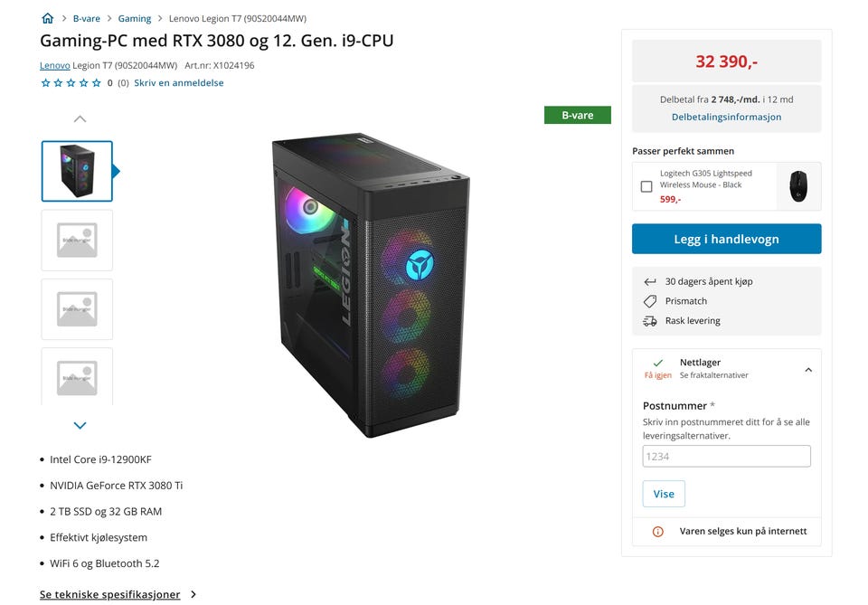Click the first rating star
Screen dimensions: 868x605
click(45, 83)
